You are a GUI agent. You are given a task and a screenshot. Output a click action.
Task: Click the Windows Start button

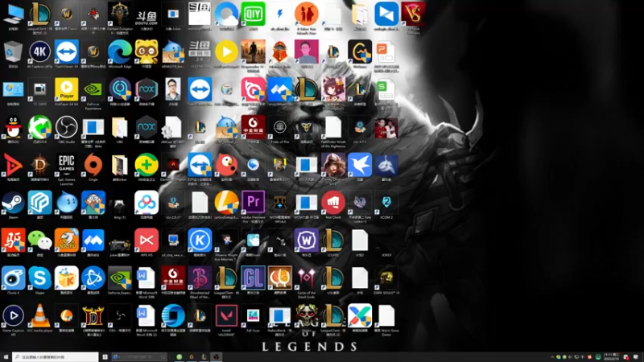click(6, 357)
